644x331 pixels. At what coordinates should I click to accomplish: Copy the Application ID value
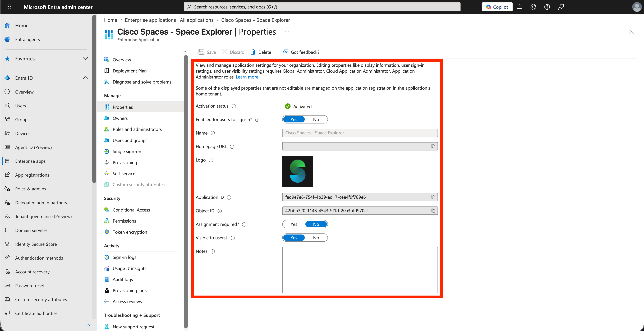[x=433, y=197]
